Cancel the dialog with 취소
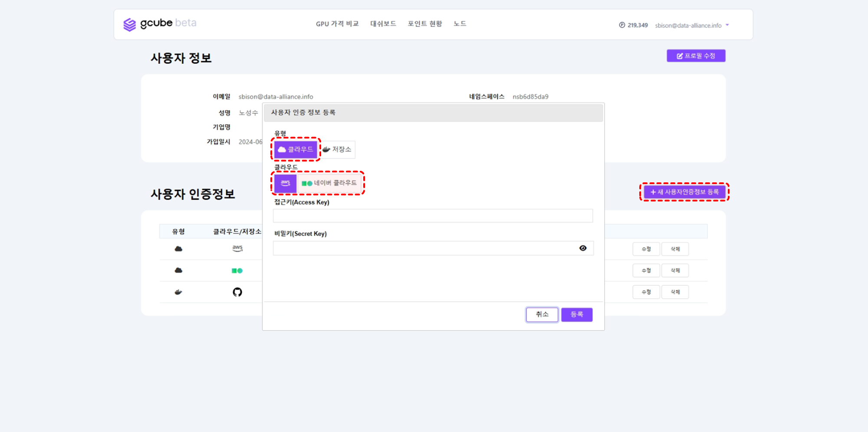 (542, 315)
